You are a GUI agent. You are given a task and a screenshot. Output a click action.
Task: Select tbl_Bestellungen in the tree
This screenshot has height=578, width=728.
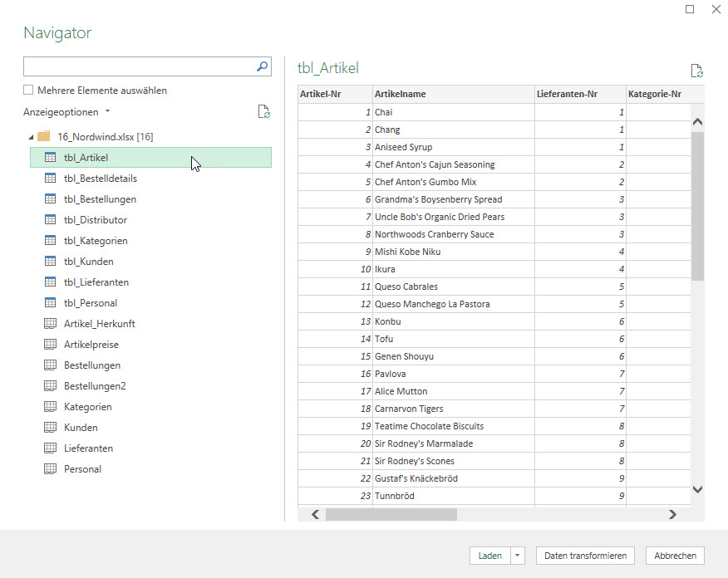[100, 199]
